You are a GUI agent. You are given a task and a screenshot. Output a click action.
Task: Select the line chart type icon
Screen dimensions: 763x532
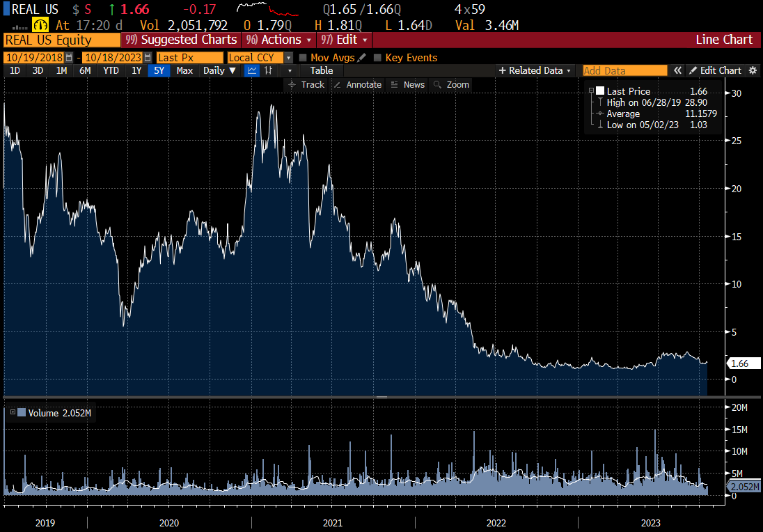[251, 70]
